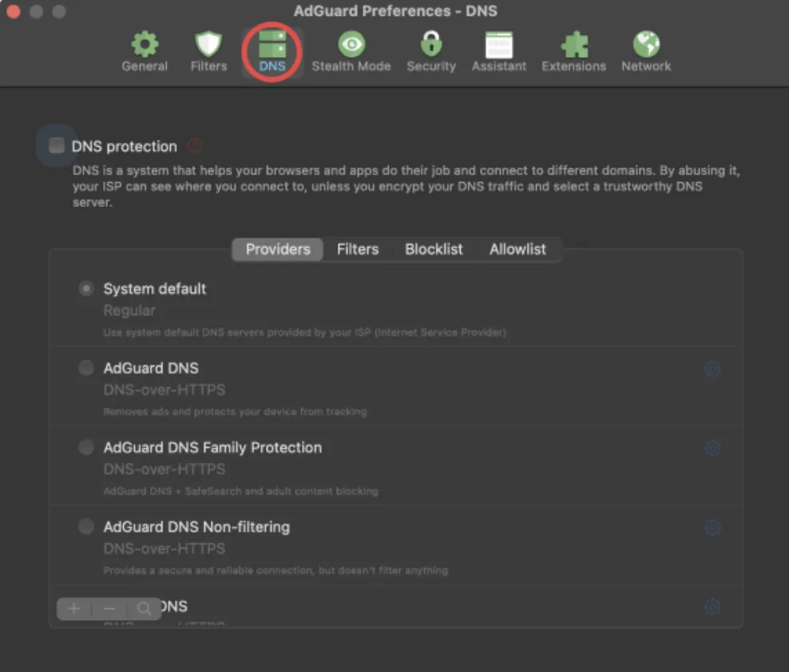The image size is (789, 672).
Task: Open the Filters preferences pane
Action: point(208,49)
